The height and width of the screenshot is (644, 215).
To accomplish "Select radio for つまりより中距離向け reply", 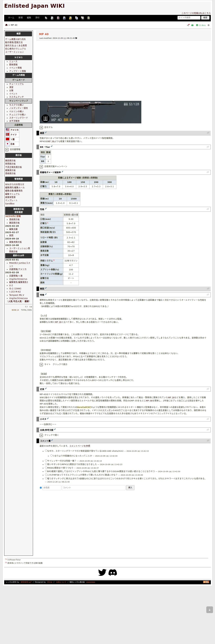I will (51, 456).
